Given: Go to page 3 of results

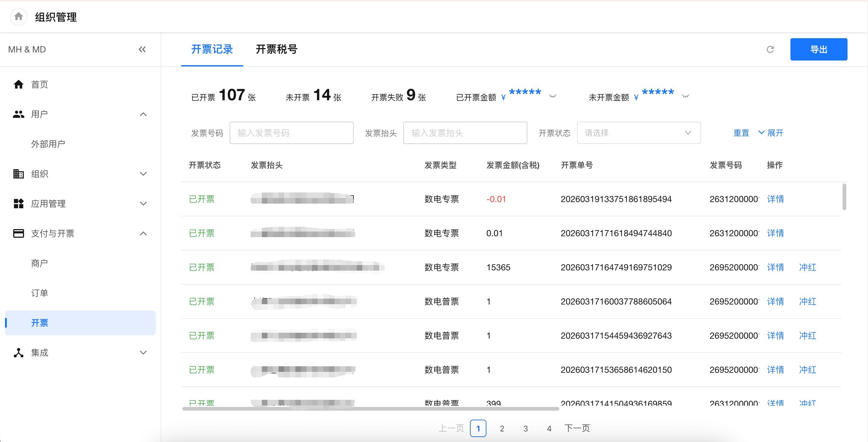Looking at the screenshot, I should coord(525,428).
